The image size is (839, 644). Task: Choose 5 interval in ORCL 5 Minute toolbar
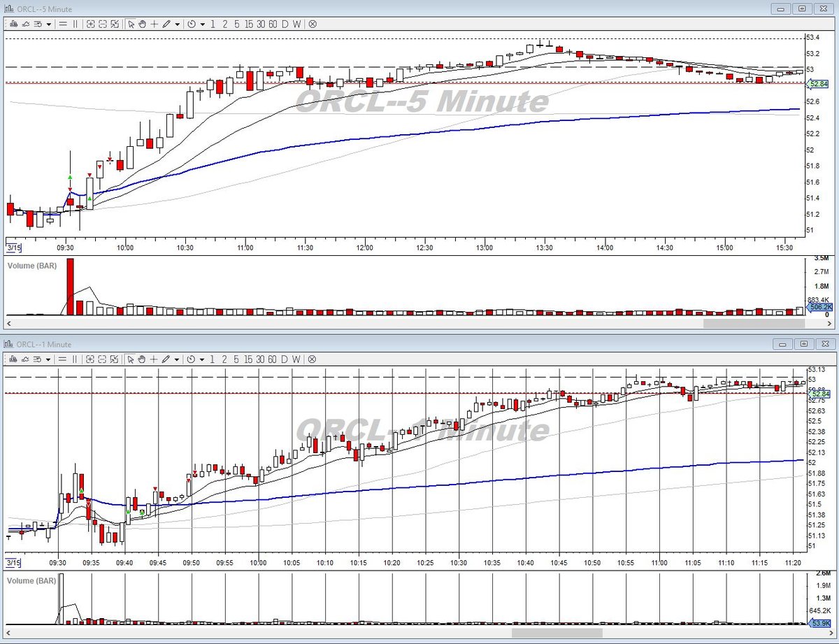(x=236, y=24)
